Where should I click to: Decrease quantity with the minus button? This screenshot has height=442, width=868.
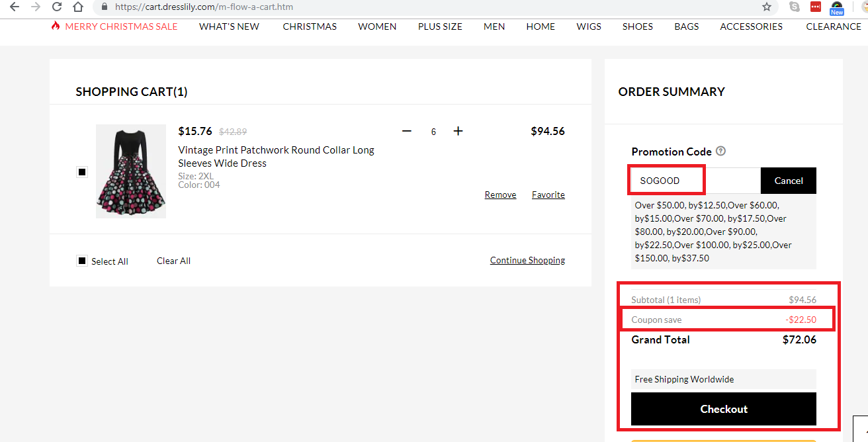coord(406,131)
